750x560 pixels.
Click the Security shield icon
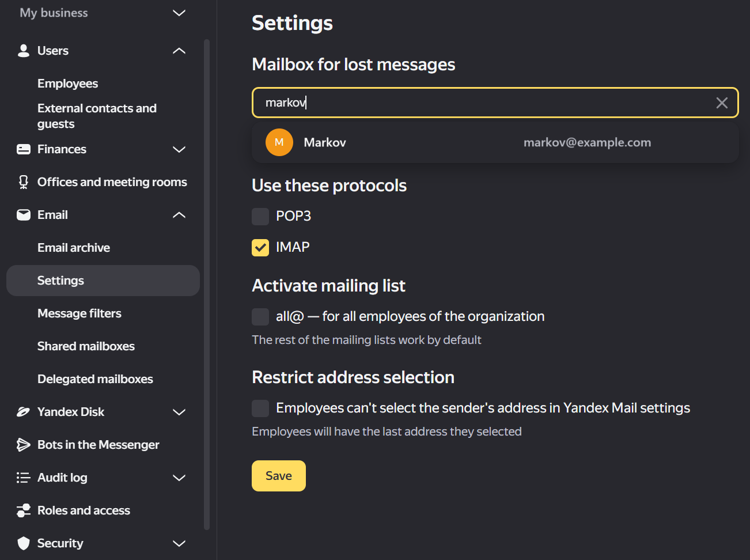click(24, 543)
